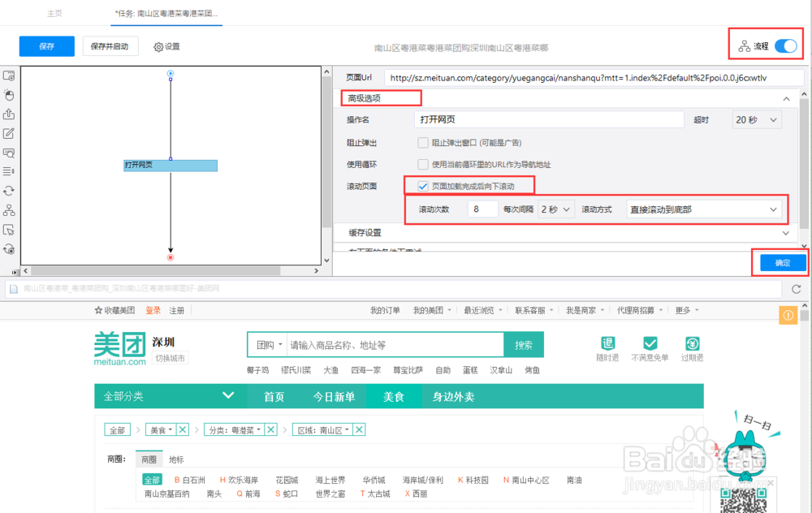The image size is (812, 513).
Task: Open the 团购 search type dropdown
Action: pos(270,345)
